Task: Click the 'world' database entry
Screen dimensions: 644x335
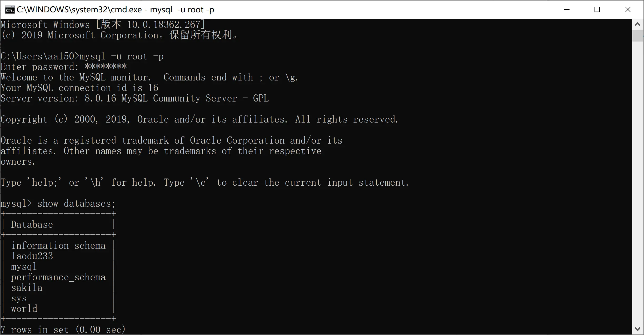Action: coord(24,309)
